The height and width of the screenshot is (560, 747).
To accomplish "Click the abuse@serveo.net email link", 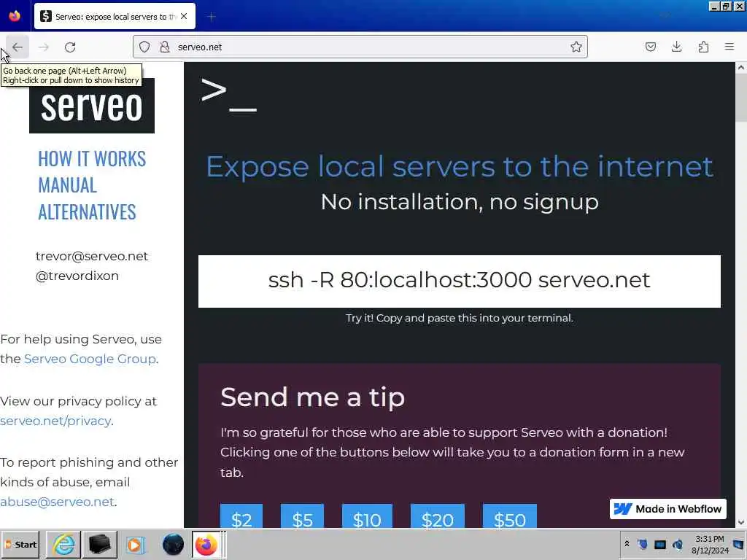I will (x=57, y=502).
